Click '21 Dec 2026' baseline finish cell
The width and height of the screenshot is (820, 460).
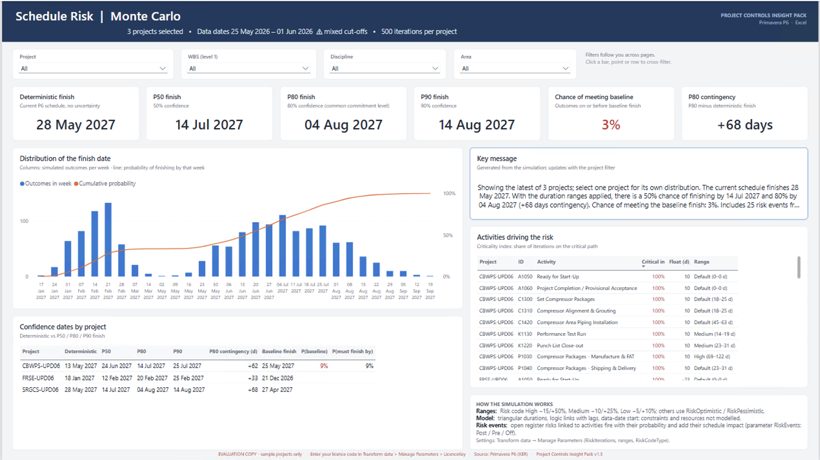click(x=278, y=378)
